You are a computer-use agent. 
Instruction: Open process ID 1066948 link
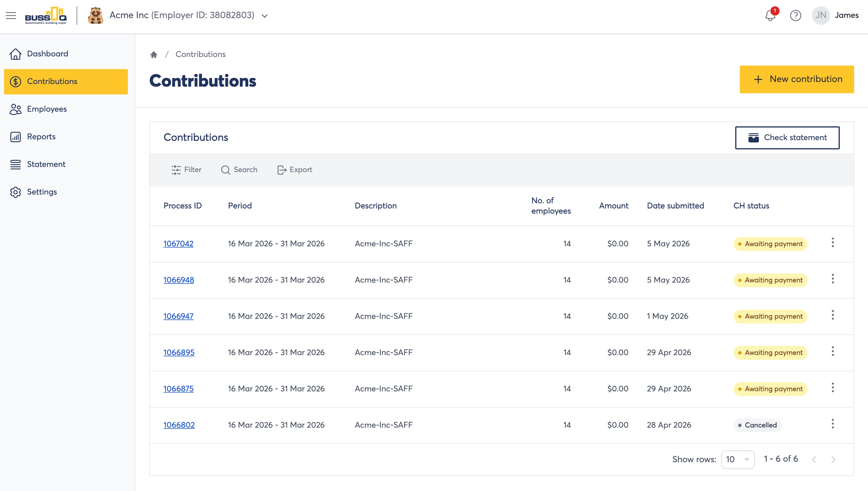pos(179,280)
